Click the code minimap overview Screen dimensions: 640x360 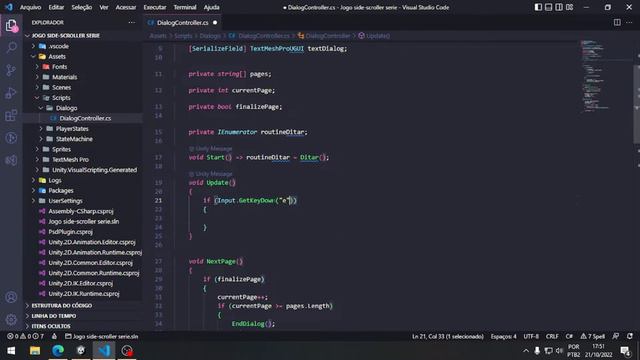tap(596, 76)
